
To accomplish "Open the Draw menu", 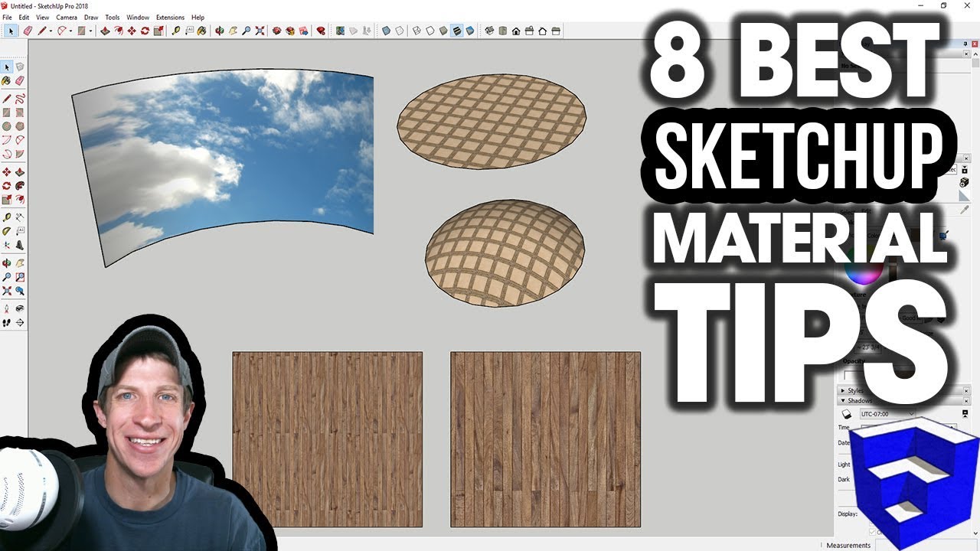I will click(91, 17).
